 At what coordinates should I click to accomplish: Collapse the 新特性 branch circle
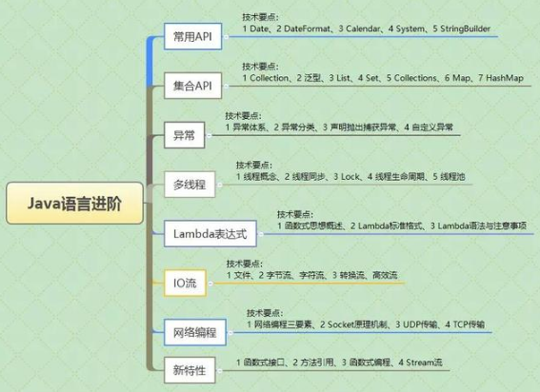point(220,371)
